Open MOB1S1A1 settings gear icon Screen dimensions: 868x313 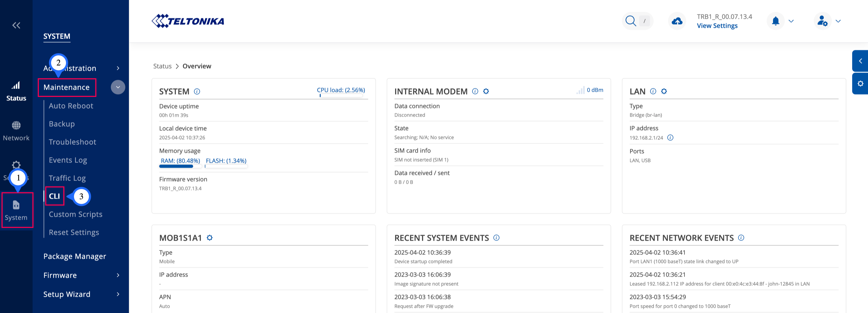point(210,238)
